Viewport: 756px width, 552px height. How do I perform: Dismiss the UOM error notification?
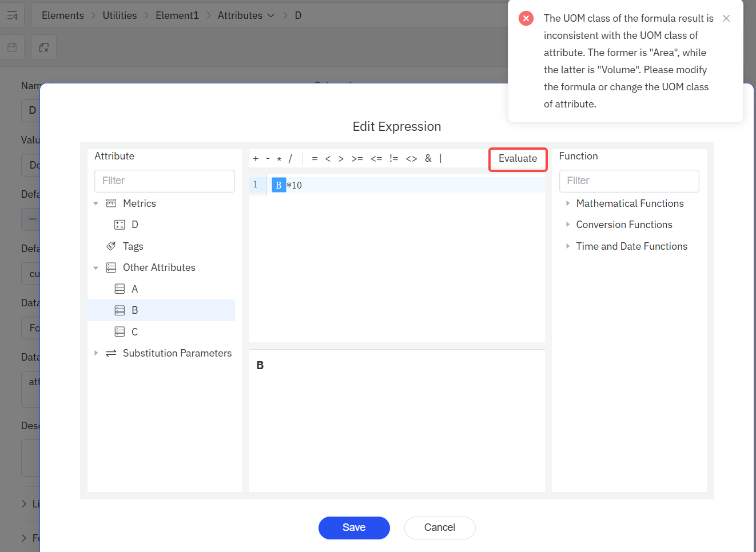click(726, 18)
